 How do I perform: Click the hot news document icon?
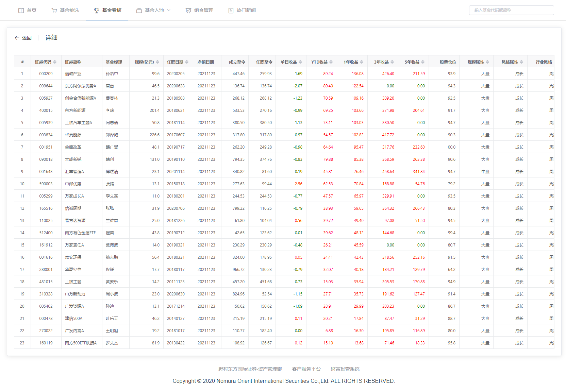tap(231, 11)
